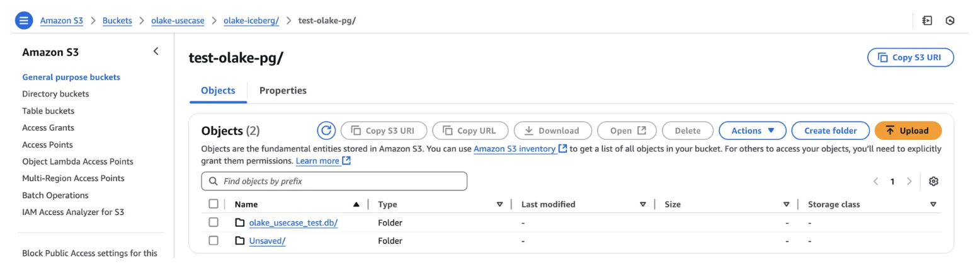Click the Copy S3 URI button near the title
The height and width of the screenshot is (266, 980).
point(910,57)
